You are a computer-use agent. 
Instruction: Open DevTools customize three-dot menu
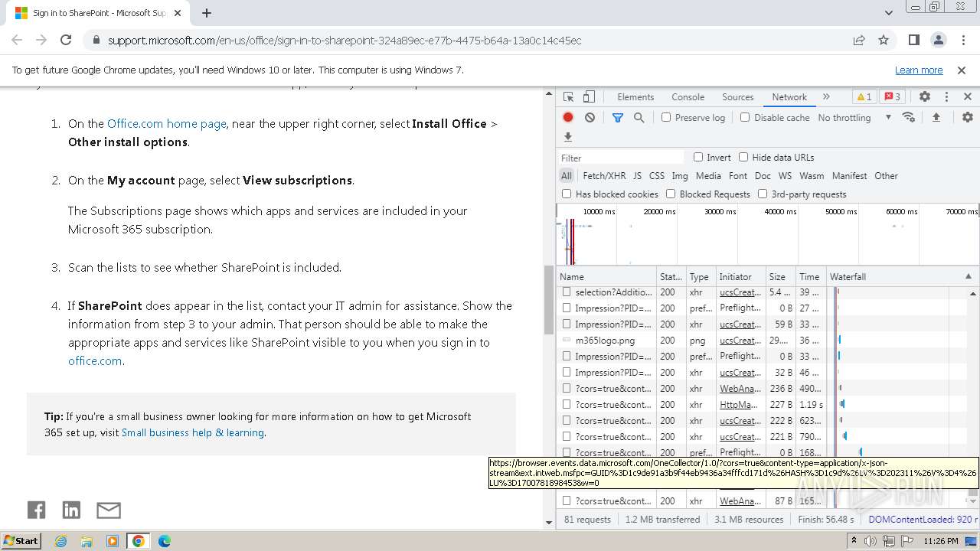[946, 97]
